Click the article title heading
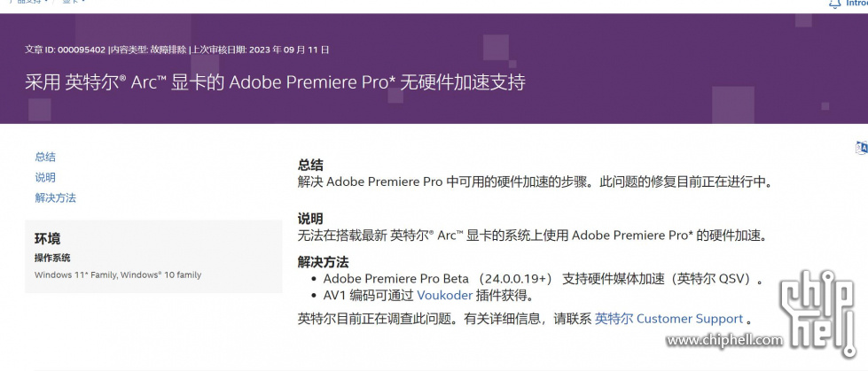 pyautogui.click(x=275, y=82)
